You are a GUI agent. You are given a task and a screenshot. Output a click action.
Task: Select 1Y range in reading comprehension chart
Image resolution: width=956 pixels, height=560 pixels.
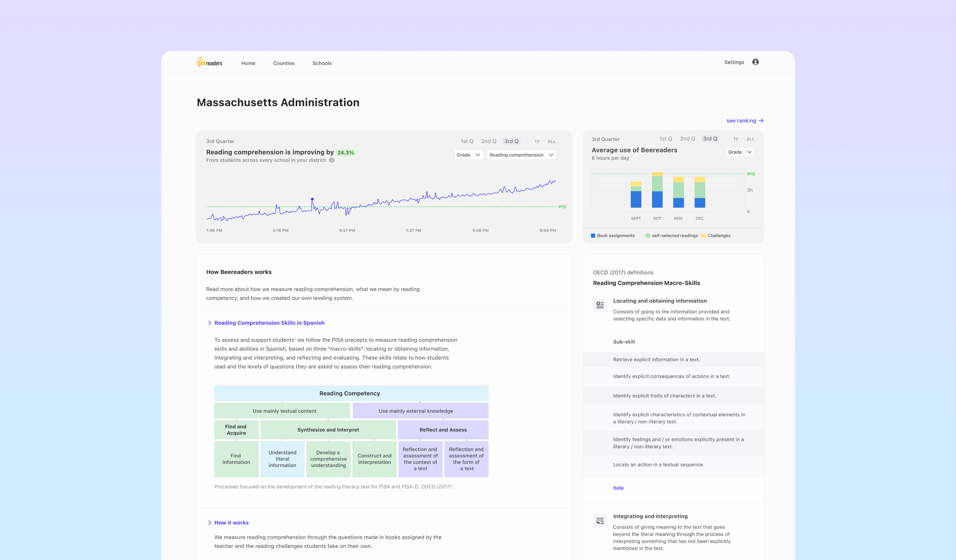tap(537, 142)
